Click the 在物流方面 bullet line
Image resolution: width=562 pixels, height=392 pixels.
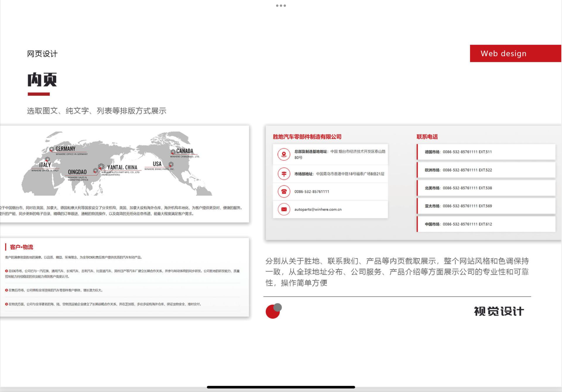pos(103,304)
